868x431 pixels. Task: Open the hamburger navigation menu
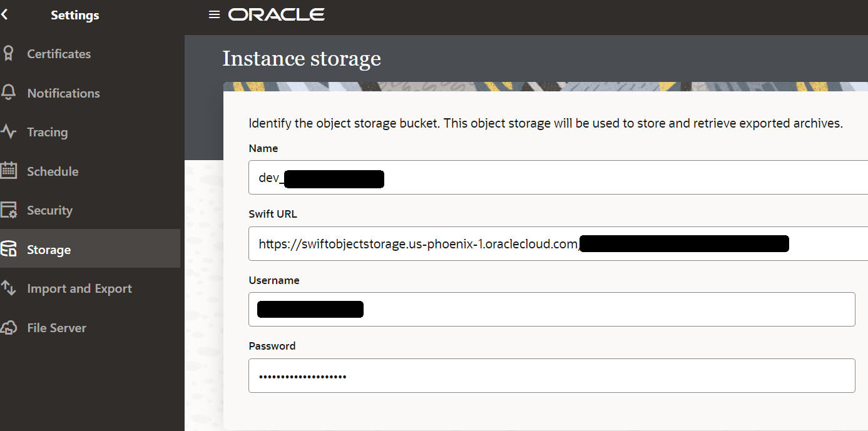click(x=214, y=14)
